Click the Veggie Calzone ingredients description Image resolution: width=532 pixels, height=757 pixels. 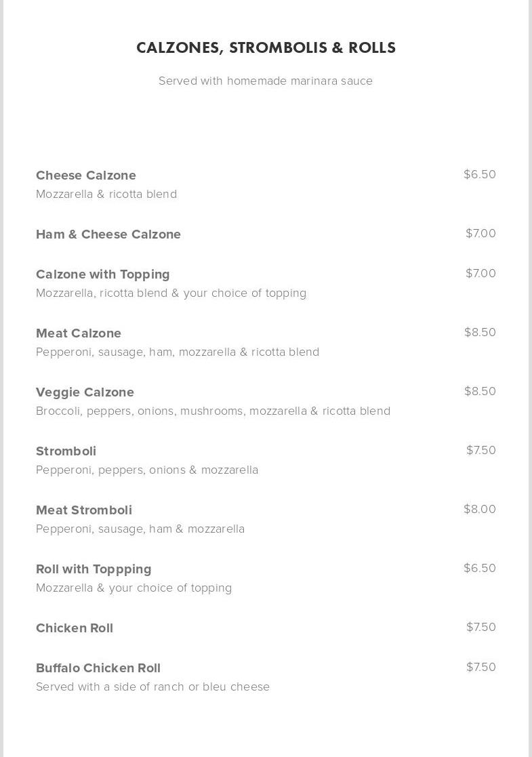[x=213, y=411]
